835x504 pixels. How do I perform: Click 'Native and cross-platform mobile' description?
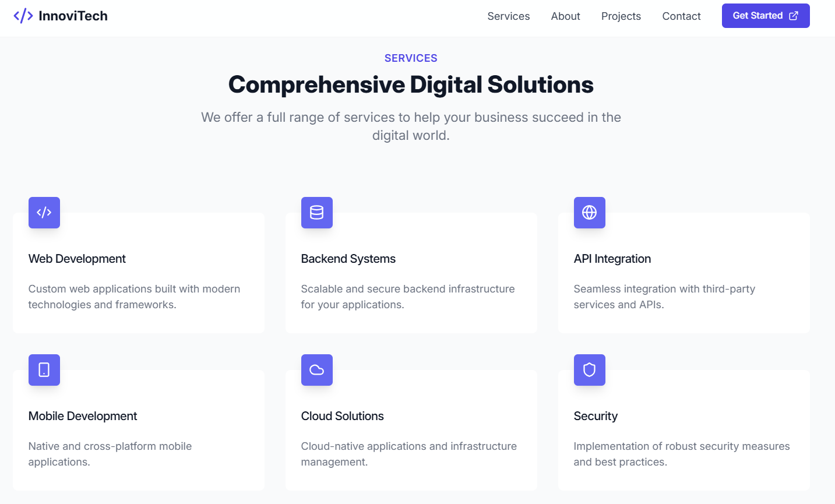point(110,454)
